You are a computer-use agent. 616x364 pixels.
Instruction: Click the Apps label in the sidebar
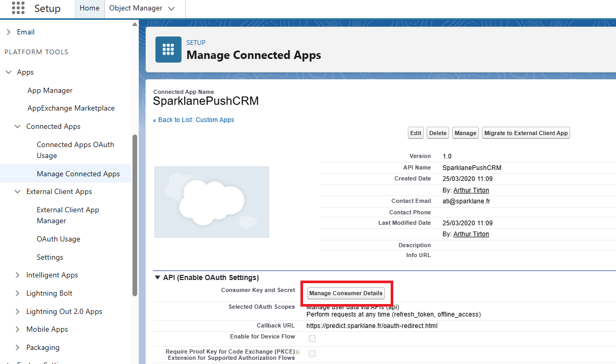click(x=25, y=72)
